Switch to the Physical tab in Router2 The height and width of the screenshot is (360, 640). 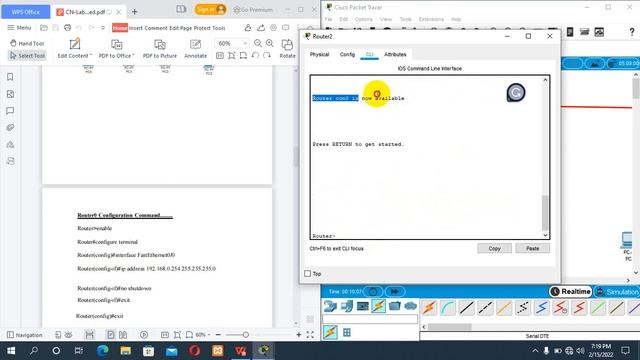tap(319, 54)
